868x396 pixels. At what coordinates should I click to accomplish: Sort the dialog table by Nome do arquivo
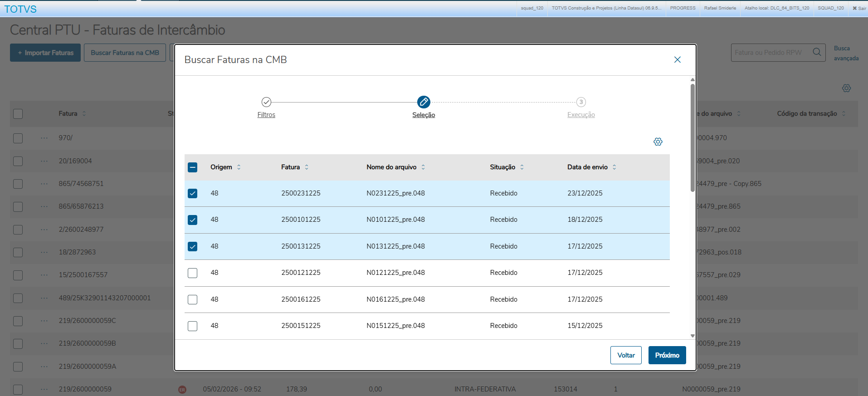coord(423,167)
